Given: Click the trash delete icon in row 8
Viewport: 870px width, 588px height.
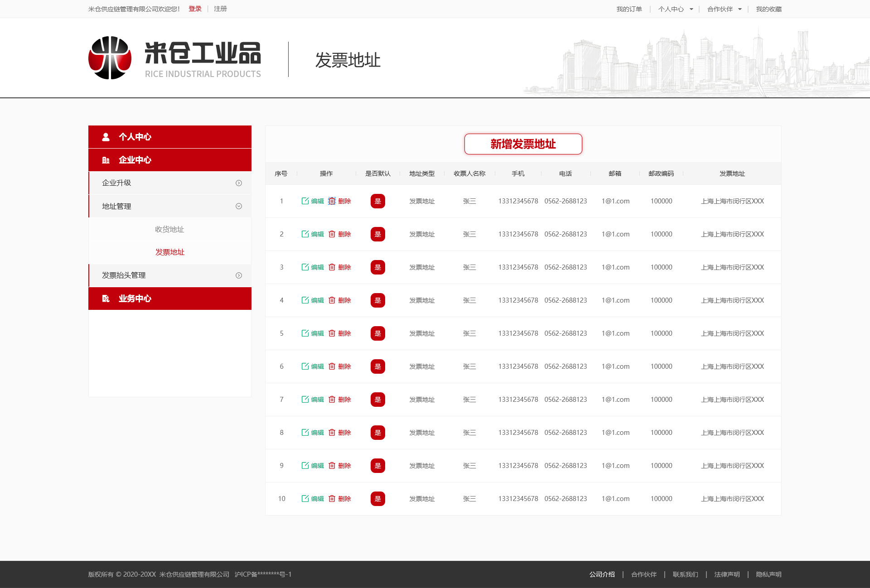Looking at the screenshot, I should tap(332, 433).
